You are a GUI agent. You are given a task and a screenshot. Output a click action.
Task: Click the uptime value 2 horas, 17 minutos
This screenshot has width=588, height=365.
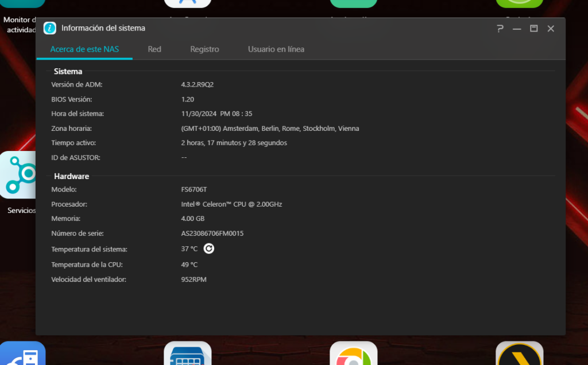pos(234,143)
